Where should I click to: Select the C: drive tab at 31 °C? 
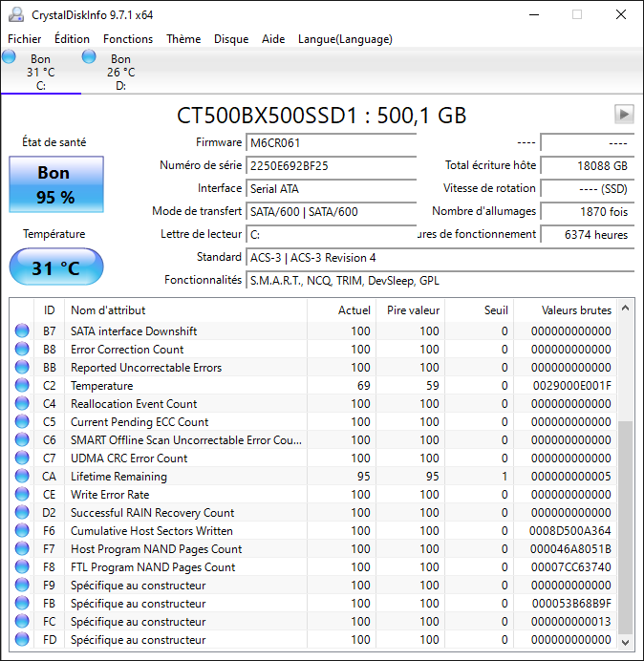click(x=41, y=72)
